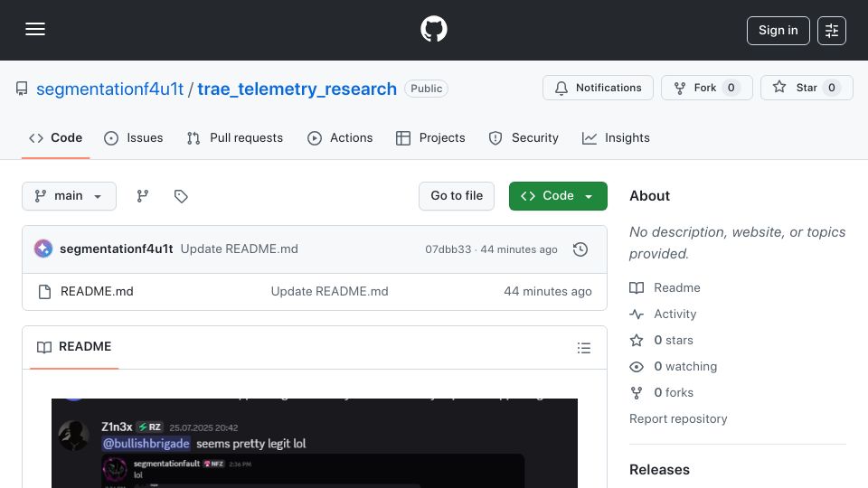Click the Go to file button
868x488 pixels.
pos(457,196)
